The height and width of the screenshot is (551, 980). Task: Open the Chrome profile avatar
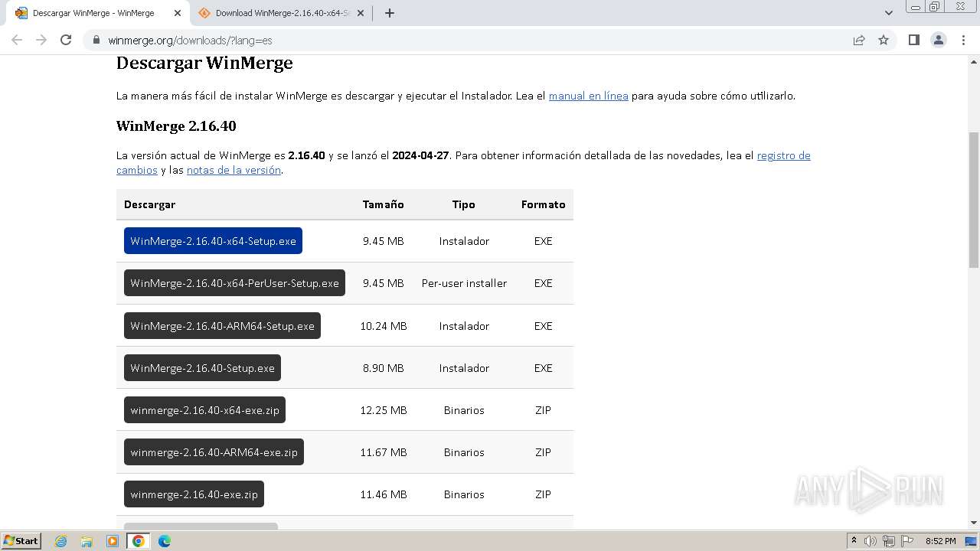[x=939, y=40]
